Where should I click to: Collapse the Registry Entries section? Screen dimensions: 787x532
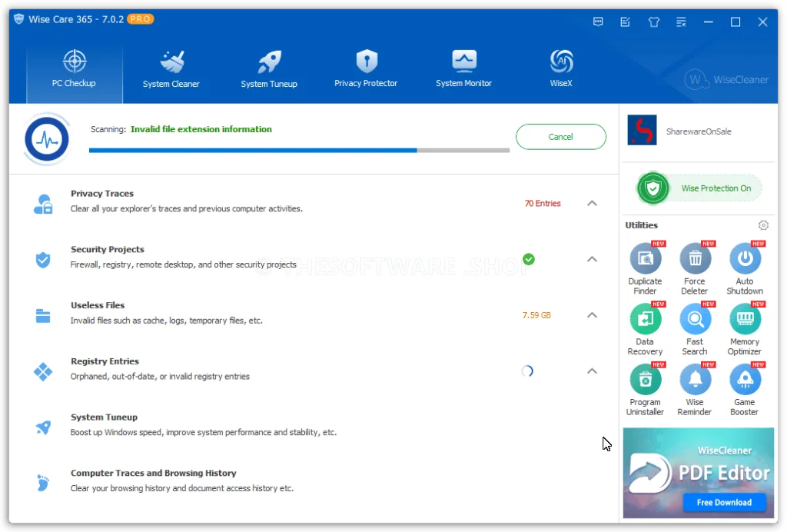click(x=592, y=371)
